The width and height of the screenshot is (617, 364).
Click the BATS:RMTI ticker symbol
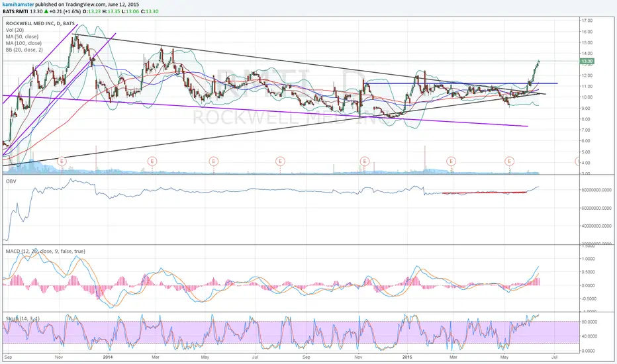15,11
